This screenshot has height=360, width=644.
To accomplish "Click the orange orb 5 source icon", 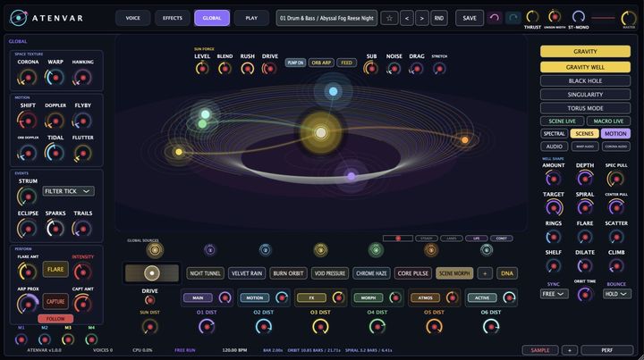I will [431, 250].
